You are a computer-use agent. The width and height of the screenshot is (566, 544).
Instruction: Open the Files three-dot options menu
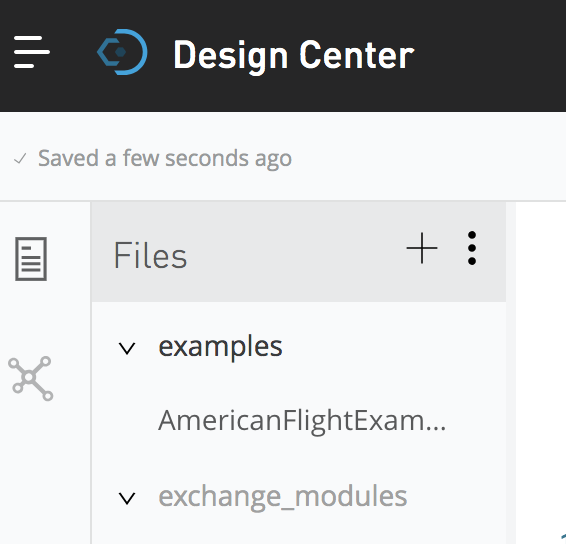(472, 248)
